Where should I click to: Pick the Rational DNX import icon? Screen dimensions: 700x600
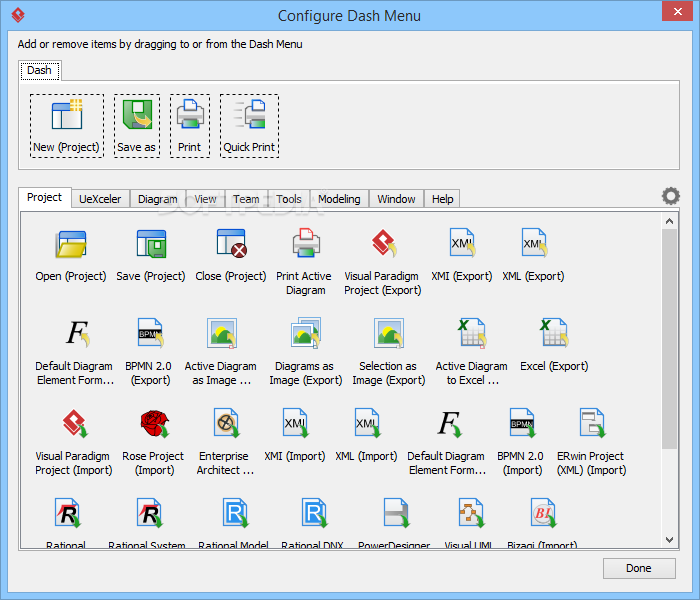[314, 513]
